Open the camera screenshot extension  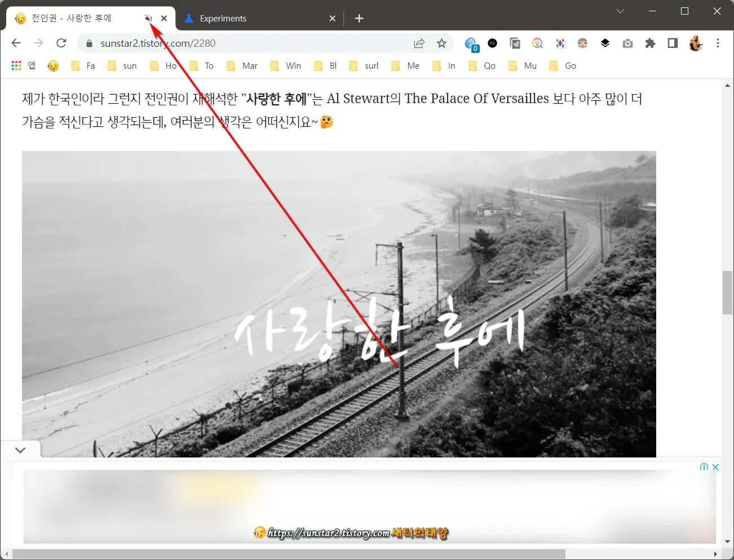pyautogui.click(x=627, y=43)
